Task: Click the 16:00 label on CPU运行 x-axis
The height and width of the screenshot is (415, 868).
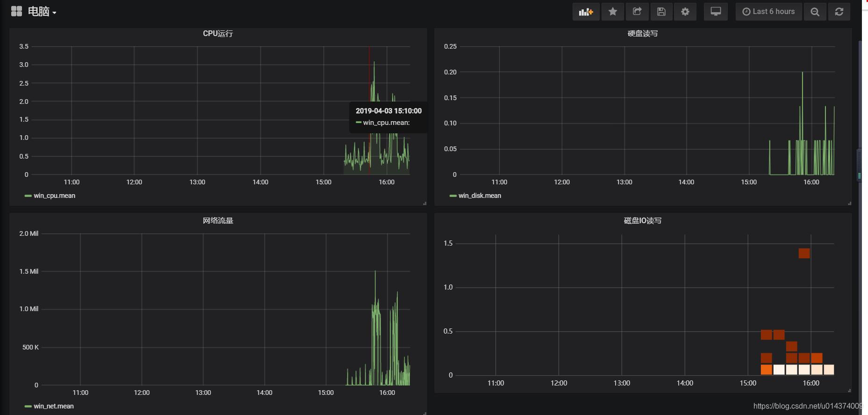Action: 387,182
